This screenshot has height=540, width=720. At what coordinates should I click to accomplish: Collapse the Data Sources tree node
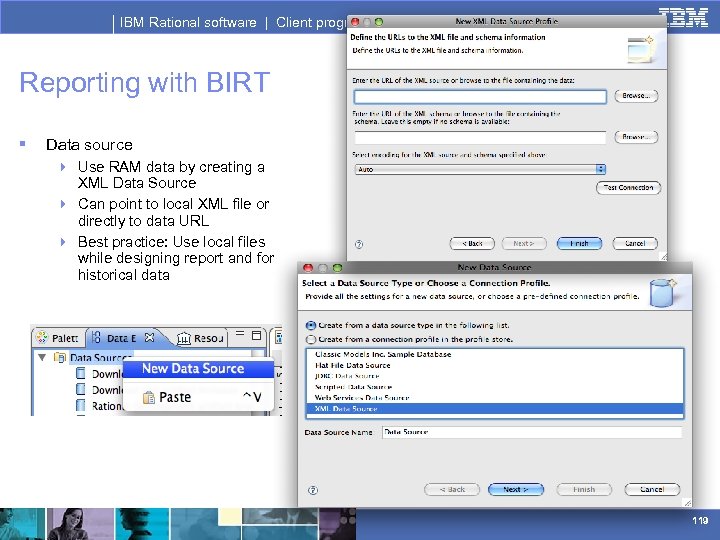pos(42,357)
